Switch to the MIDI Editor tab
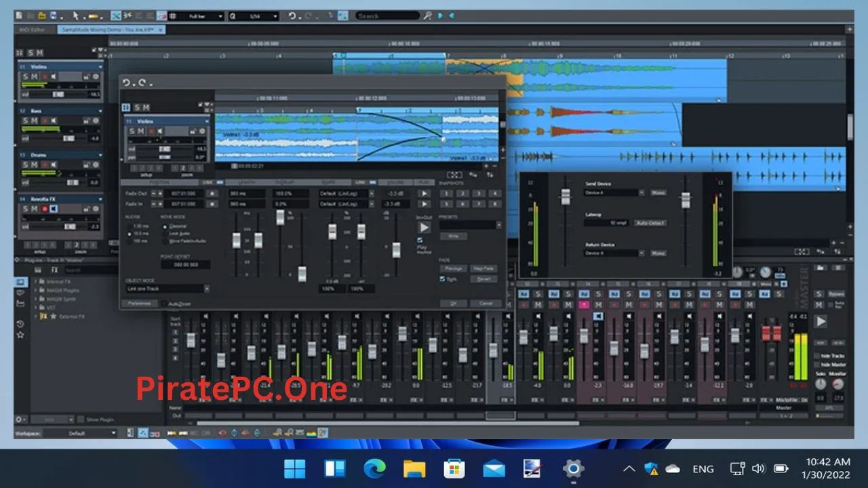 [x=32, y=30]
